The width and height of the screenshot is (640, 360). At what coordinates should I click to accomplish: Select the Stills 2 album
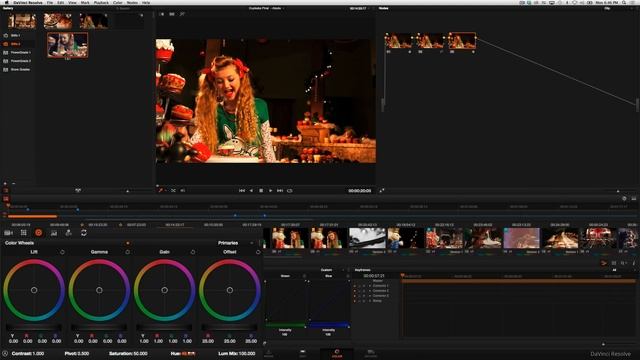pyautogui.click(x=17, y=44)
